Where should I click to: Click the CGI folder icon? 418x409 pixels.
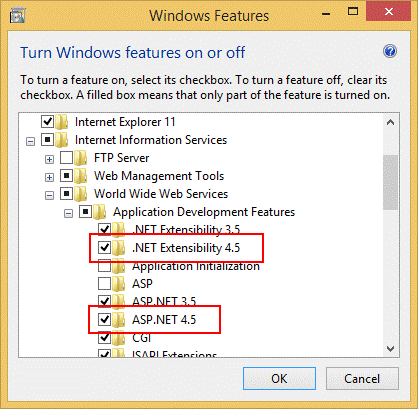[x=119, y=338]
